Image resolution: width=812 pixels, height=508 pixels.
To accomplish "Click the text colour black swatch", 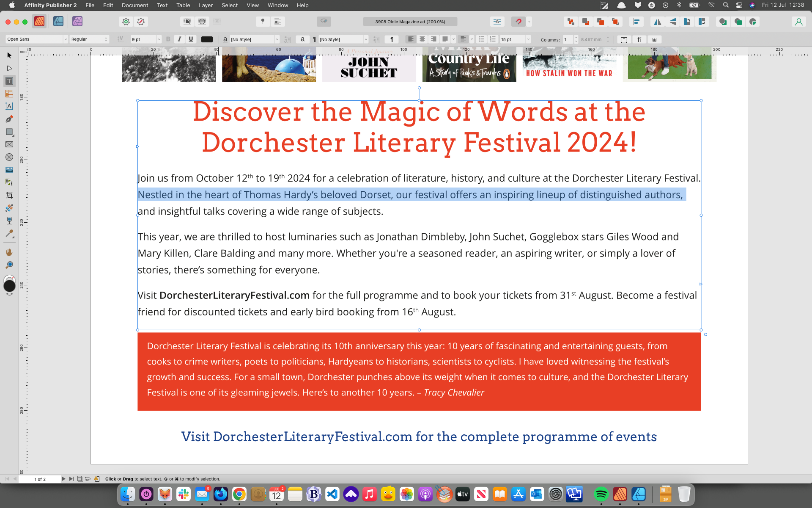I will pos(207,39).
